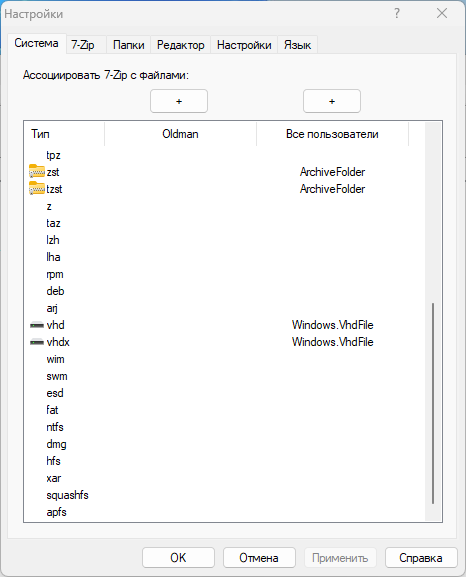Click the tzst archive folder icon

(x=37, y=188)
